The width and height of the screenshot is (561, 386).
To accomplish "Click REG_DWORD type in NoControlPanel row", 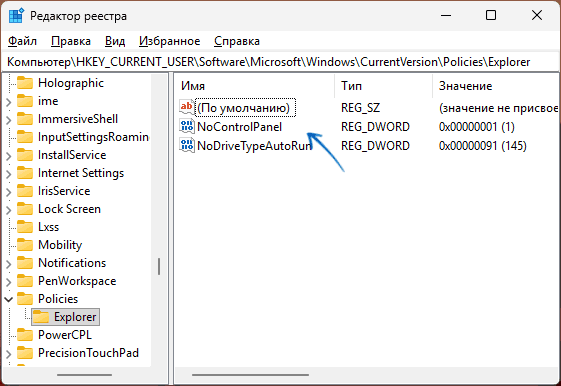I will [x=375, y=127].
